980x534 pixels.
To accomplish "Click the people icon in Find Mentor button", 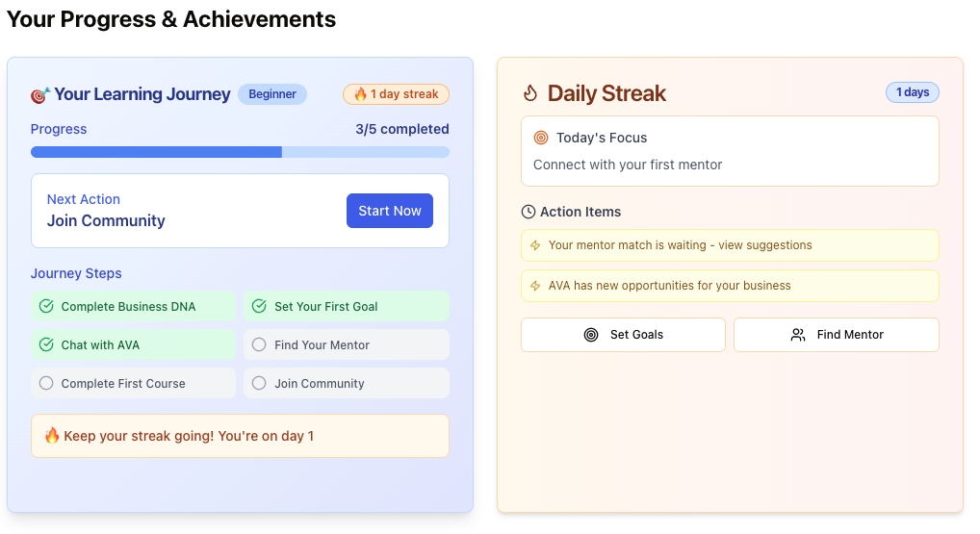I will point(798,335).
